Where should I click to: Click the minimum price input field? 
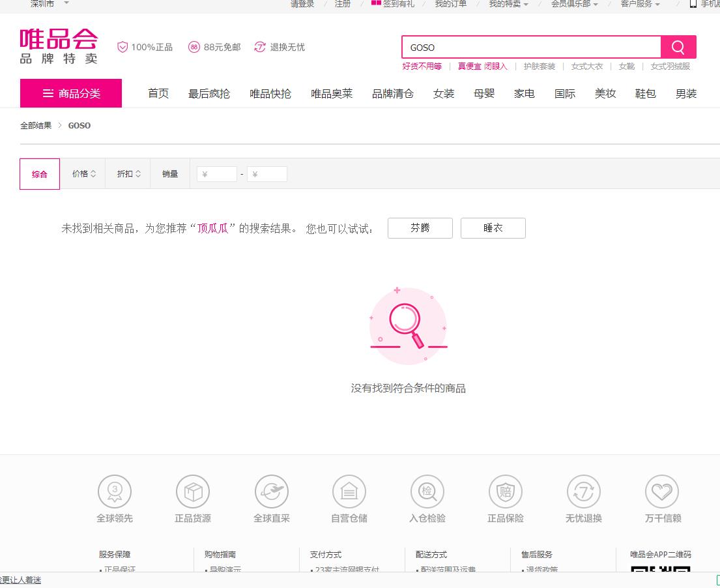217,174
